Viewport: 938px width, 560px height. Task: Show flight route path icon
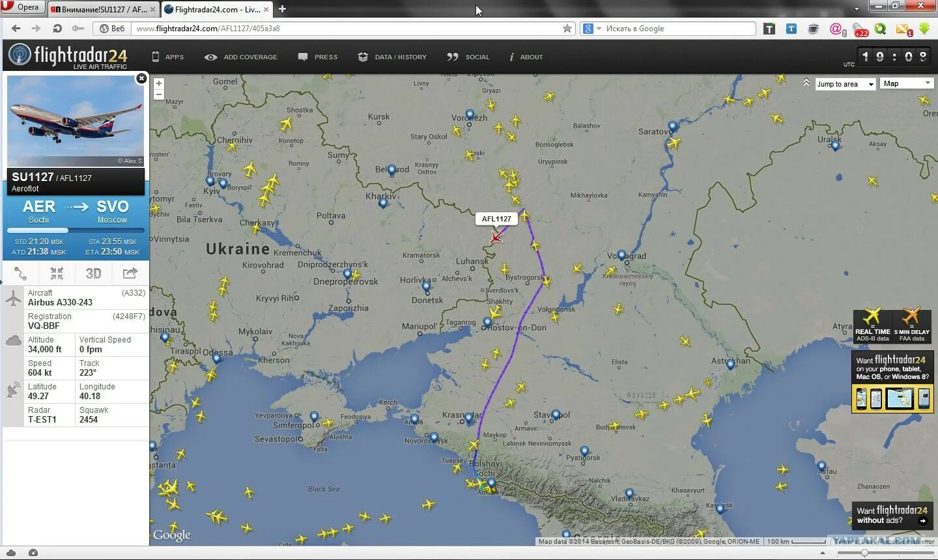click(21, 273)
